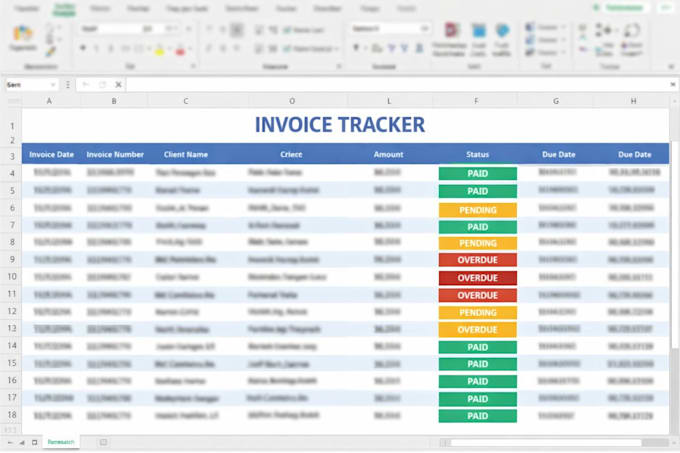
Task: Click the formula bar cancel X icon
Action: tap(118, 85)
